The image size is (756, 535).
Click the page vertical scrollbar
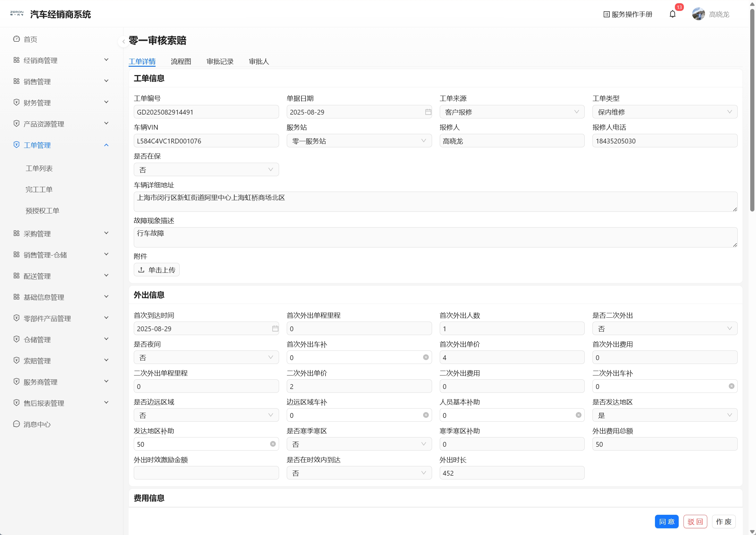click(752, 110)
